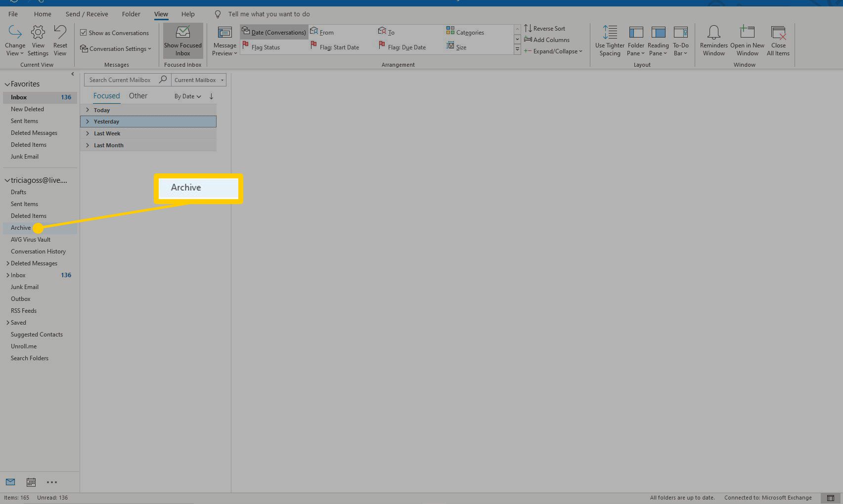Switch to the Home tab
The image size is (843, 504).
click(x=43, y=14)
